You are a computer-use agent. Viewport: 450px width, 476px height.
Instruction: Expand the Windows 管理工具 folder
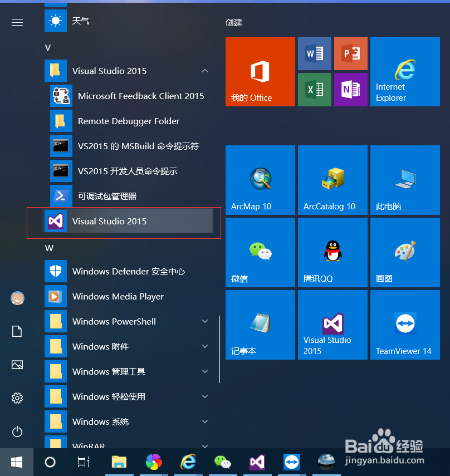(x=205, y=371)
